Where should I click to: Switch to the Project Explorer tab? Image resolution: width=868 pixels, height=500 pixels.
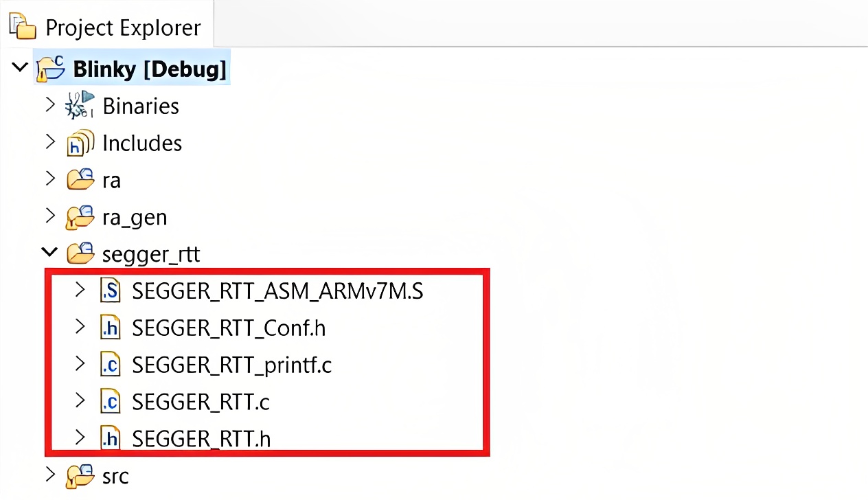click(122, 27)
